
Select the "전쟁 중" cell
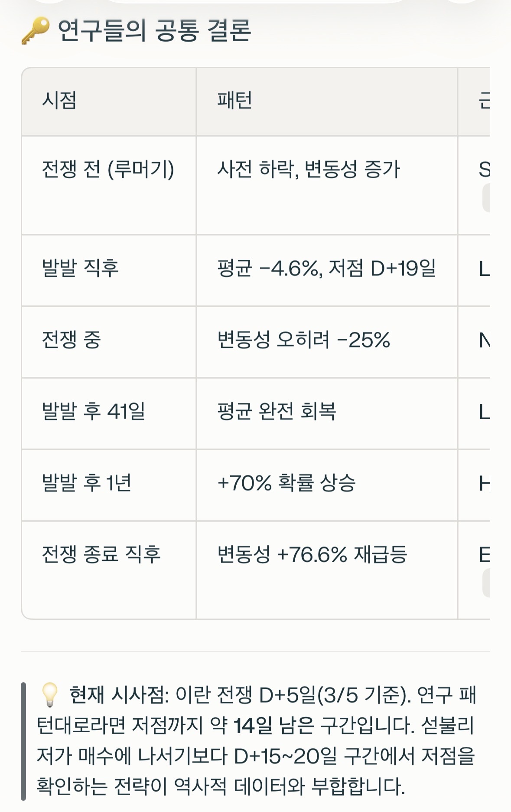tap(72, 340)
